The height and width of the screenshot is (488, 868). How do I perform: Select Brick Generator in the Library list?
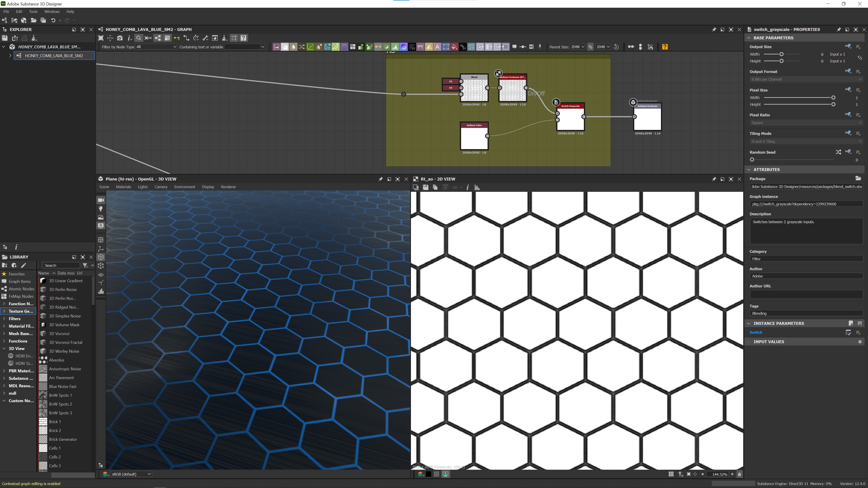click(x=63, y=439)
